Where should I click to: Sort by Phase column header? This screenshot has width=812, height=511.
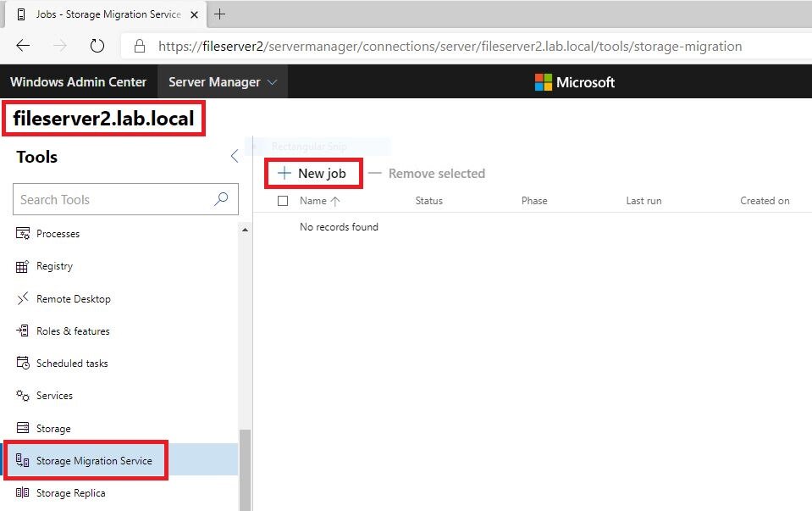[534, 201]
